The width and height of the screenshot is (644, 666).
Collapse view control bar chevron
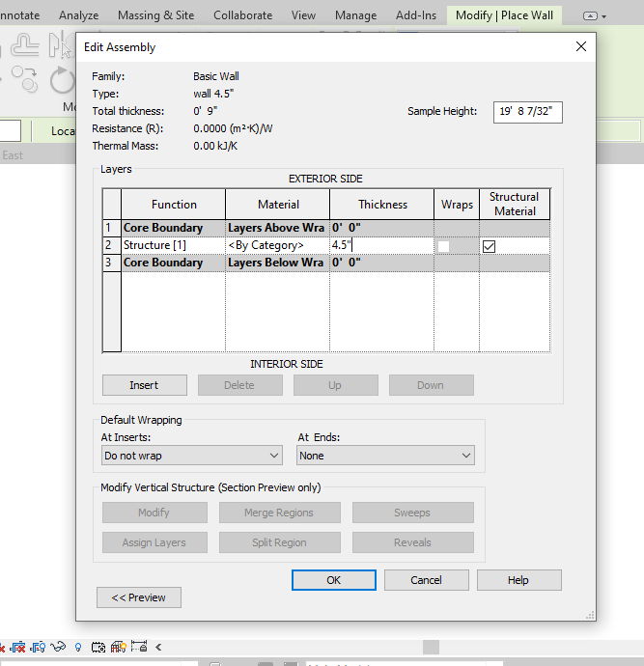(x=158, y=648)
